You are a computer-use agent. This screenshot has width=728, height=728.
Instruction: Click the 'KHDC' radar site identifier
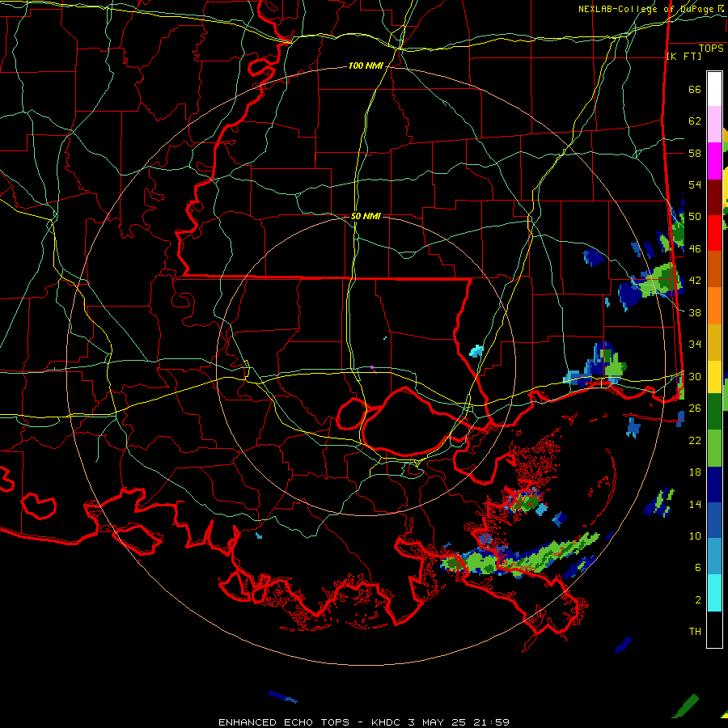pyautogui.click(x=386, y=722)
